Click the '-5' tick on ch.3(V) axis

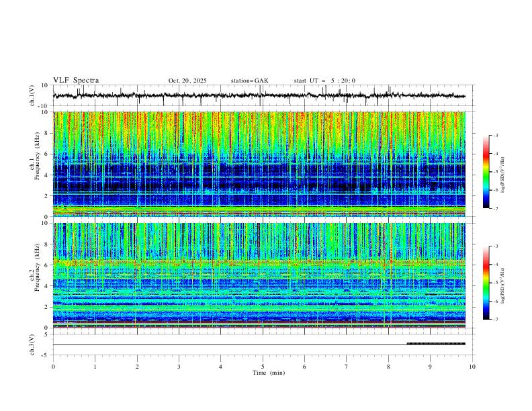(46, 355)
